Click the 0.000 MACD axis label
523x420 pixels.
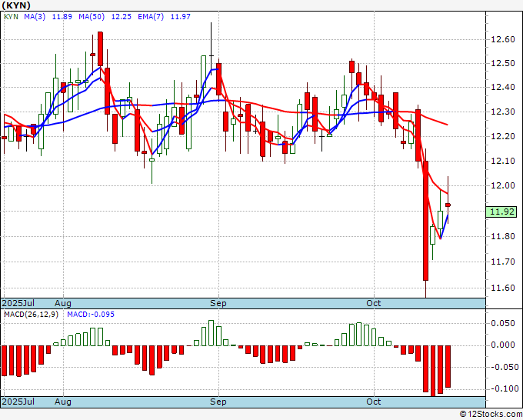pyautogui.click(x=503, y=345)
